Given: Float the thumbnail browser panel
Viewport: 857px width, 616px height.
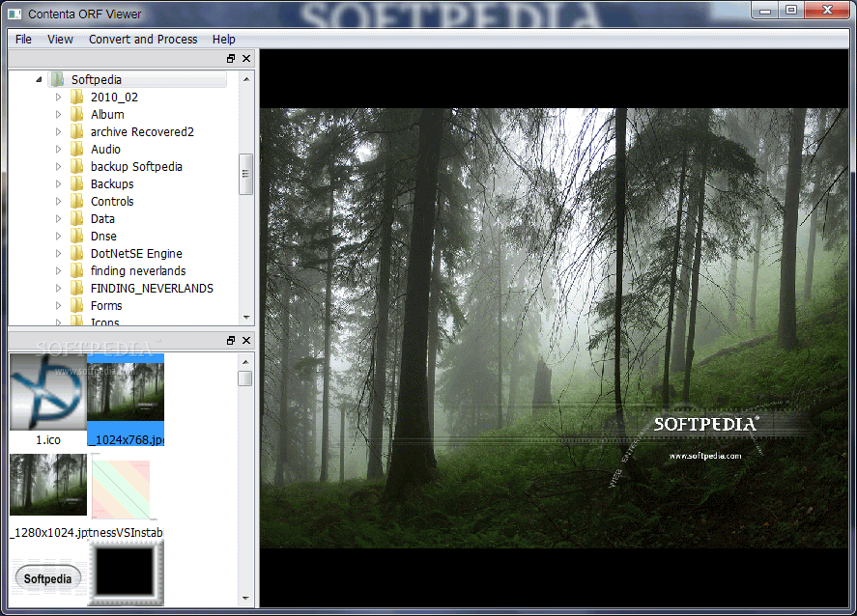Looking at the screenshot, I should (231, 340).
